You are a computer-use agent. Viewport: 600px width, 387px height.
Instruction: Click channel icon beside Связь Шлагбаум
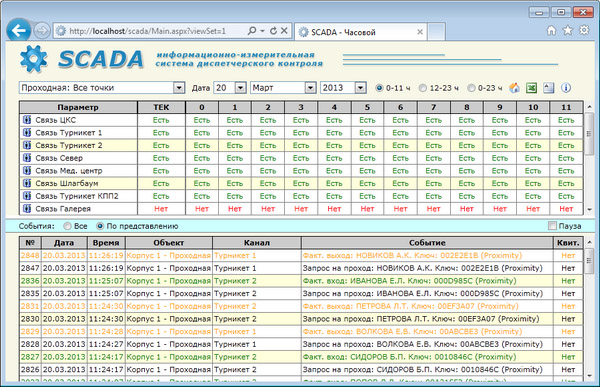[x=27, y=183]
